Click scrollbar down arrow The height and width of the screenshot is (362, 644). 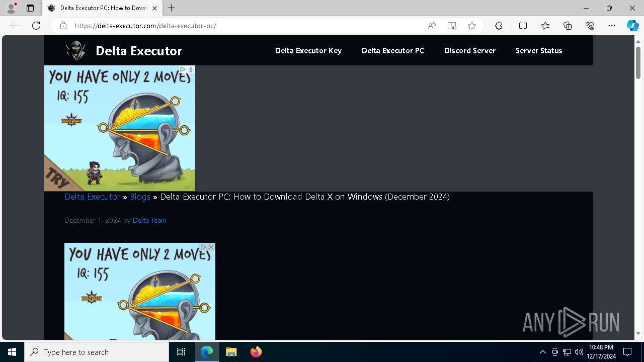tap(638, 334)
